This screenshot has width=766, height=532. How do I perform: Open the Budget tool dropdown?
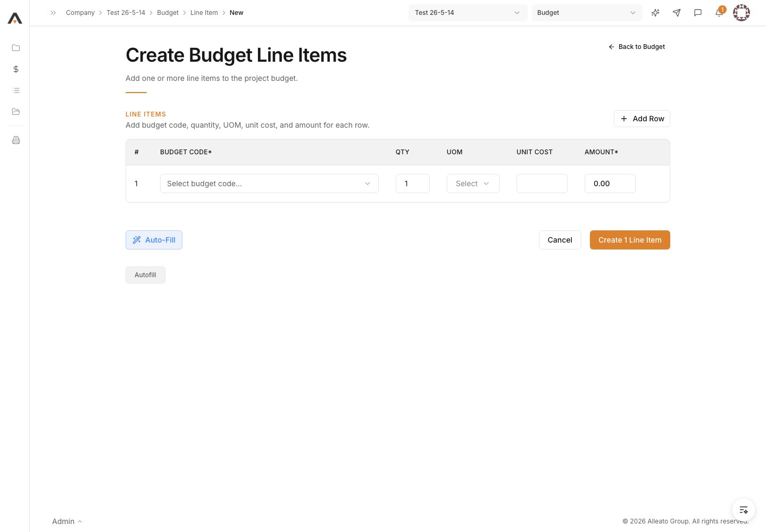(x=587, y=13)
